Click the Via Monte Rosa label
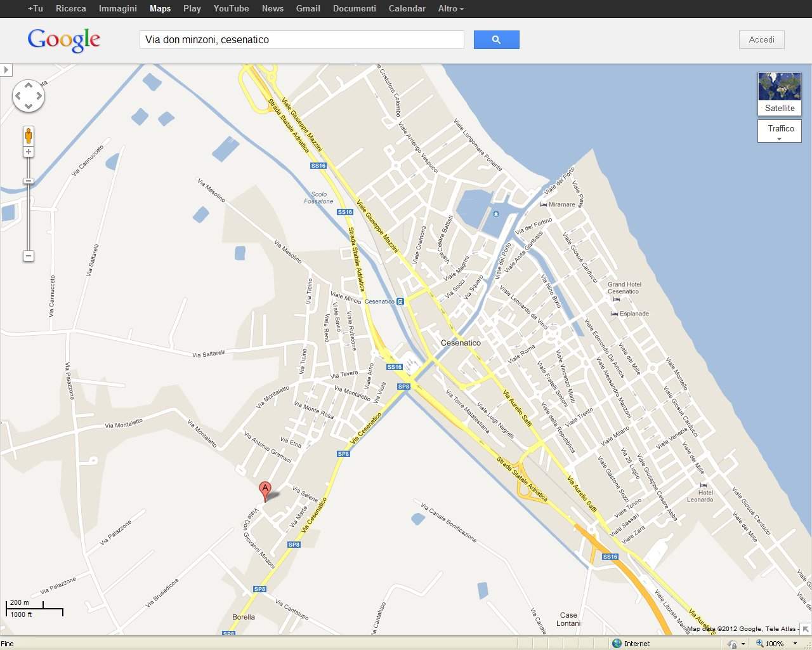This screenshot has width=812, height=650. (x=314, y=409)
